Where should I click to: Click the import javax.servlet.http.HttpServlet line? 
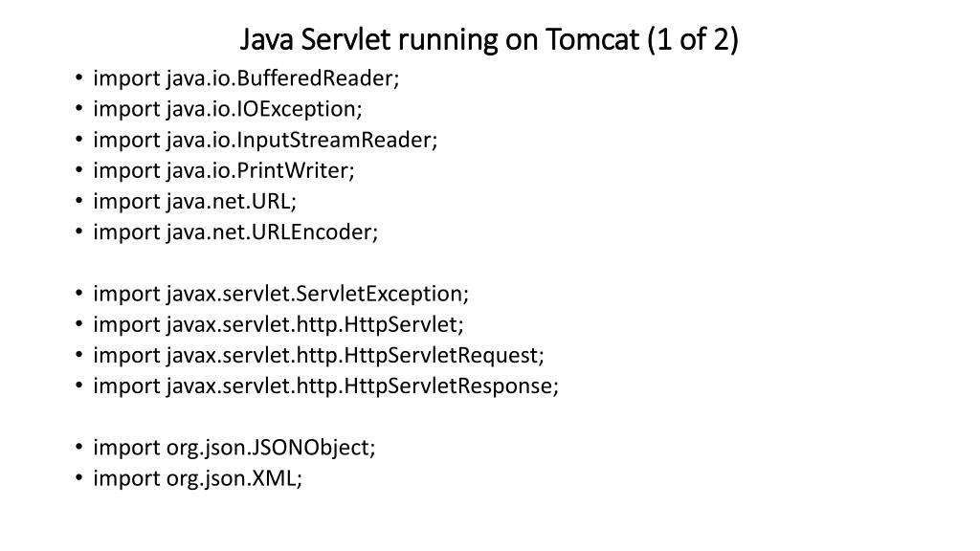pos(278,324)
